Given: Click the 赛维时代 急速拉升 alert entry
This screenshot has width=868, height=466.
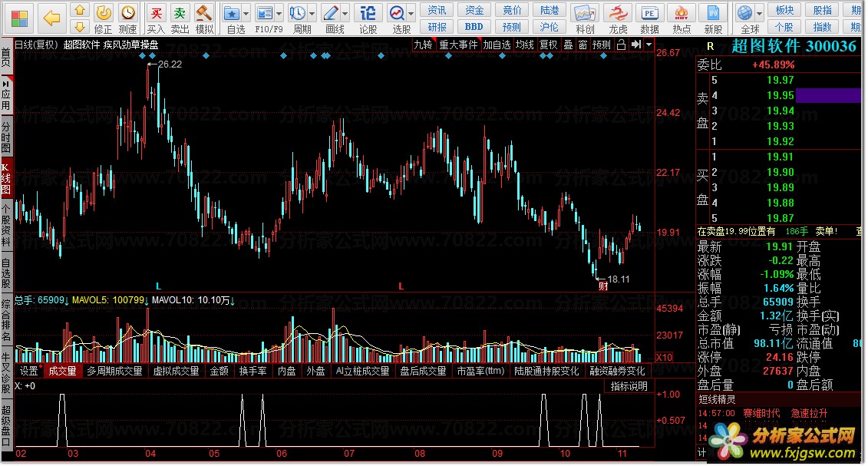Looking at the screenshot, I should (x=762, y=413).
